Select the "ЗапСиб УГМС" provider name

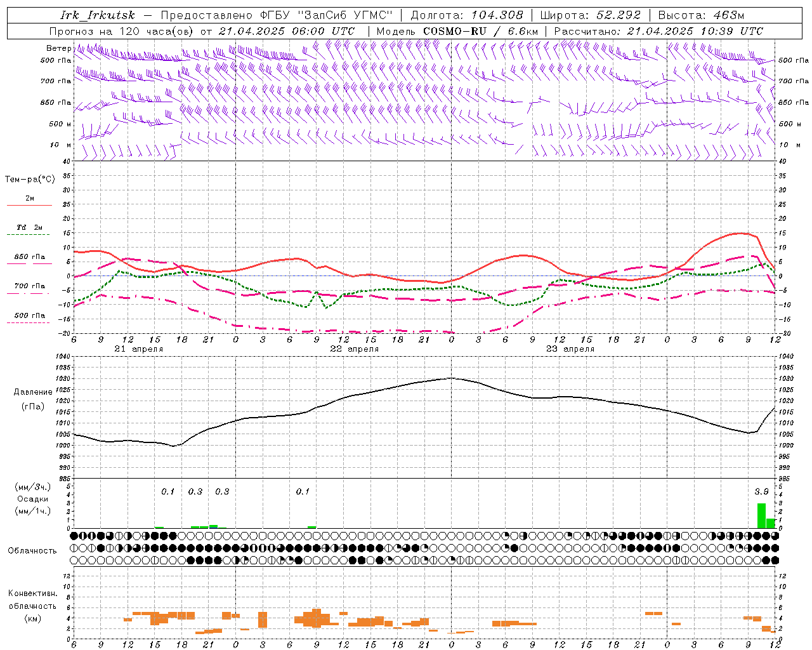346,15
